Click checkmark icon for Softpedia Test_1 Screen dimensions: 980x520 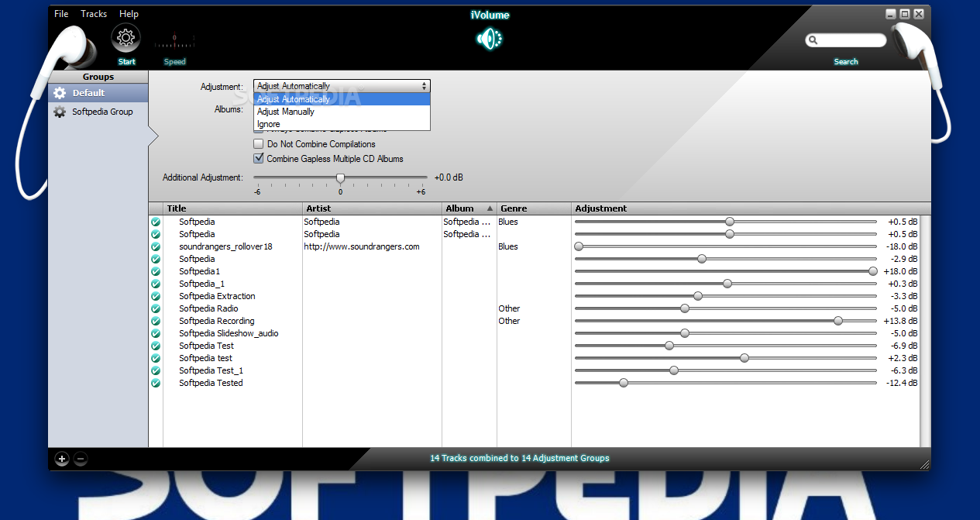(x=156, y=370)
